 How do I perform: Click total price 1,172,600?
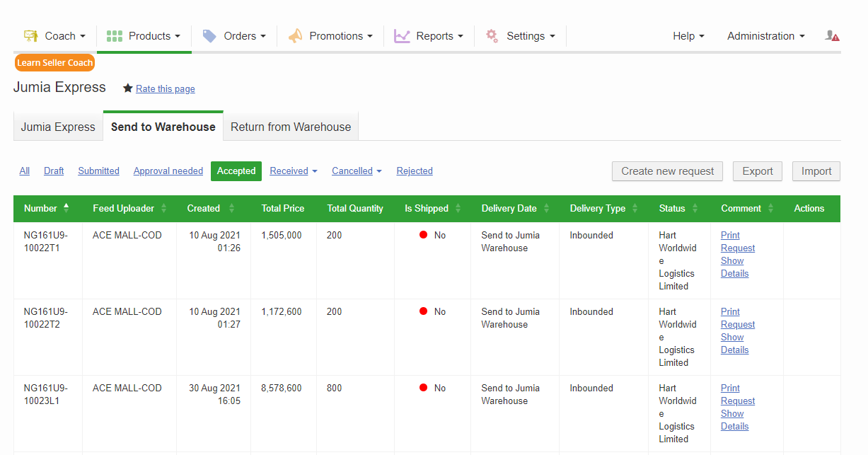282,311
